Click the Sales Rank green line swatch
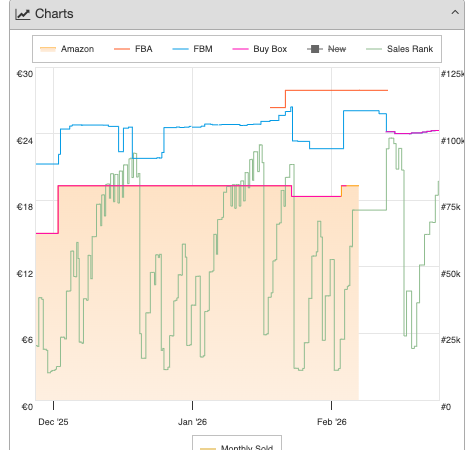The width and height of the screenshot is (474, 450). [x=374, y=49]
